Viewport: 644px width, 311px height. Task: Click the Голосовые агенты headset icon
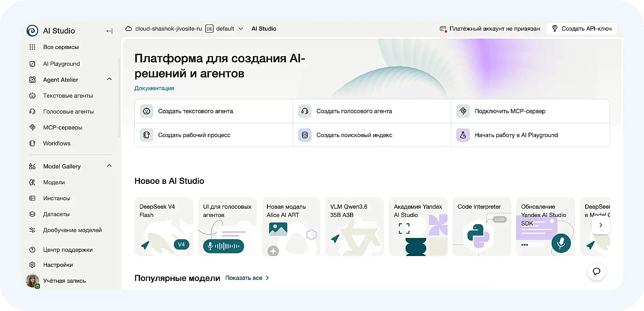click(32, 111)
